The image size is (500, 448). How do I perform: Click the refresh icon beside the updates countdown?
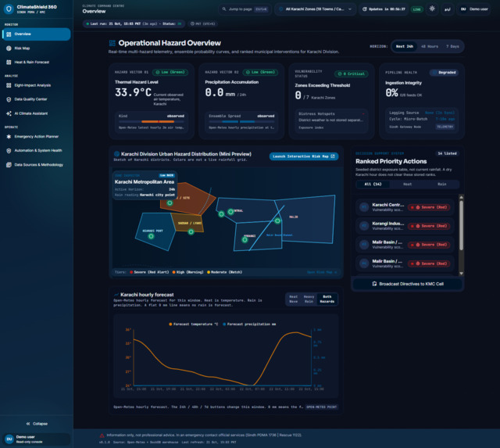[x=365, y=9]
